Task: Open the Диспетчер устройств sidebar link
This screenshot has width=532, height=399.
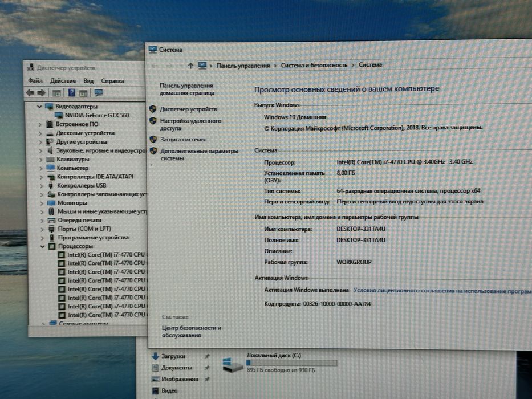Action: 188,109
